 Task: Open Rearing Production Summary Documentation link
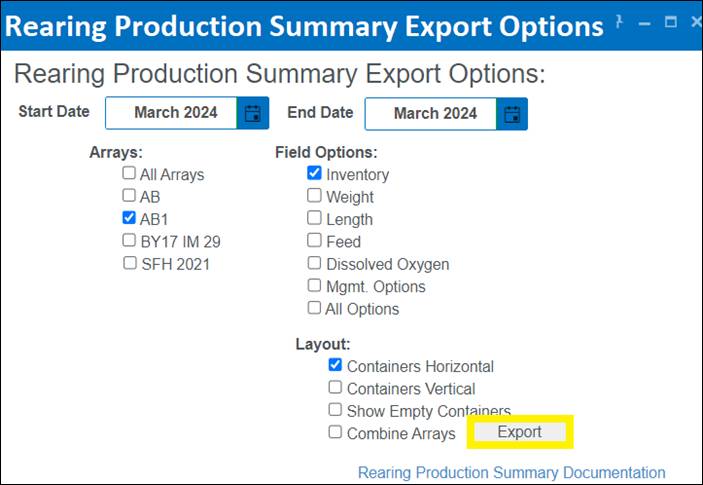(511, 473)
